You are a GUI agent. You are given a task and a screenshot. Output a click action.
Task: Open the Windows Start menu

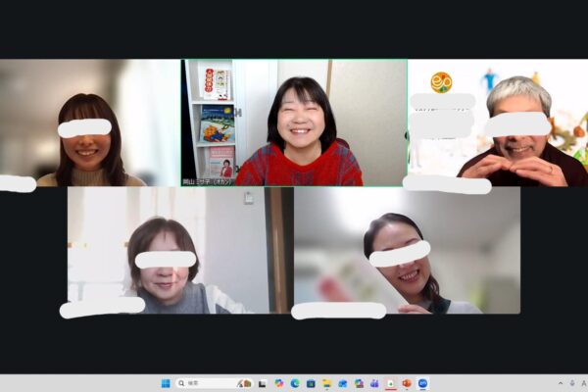[165, 383]
